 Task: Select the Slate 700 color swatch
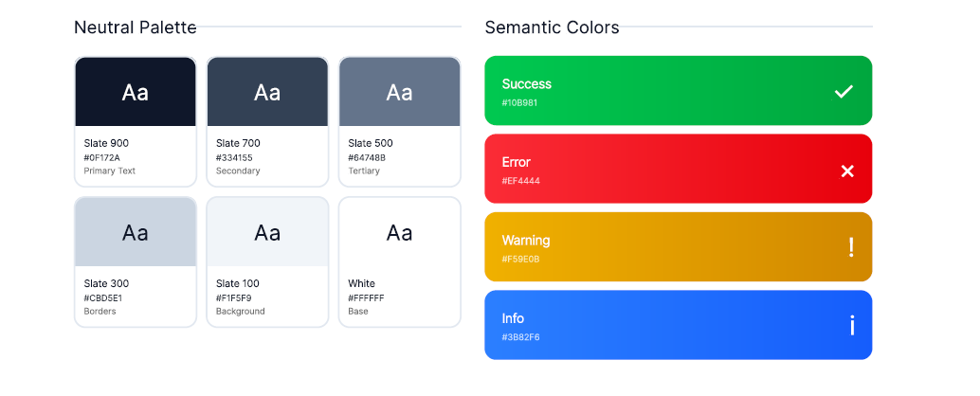pos(267,92)
